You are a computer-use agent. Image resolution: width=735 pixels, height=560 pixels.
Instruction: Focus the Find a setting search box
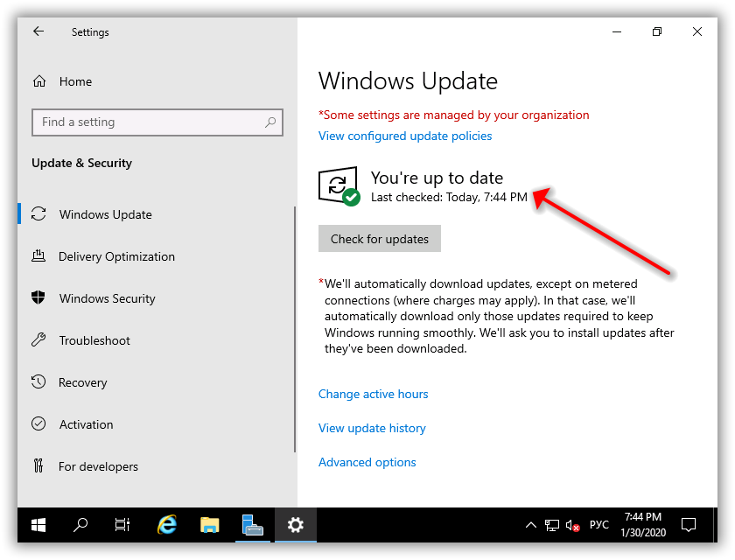157,122
